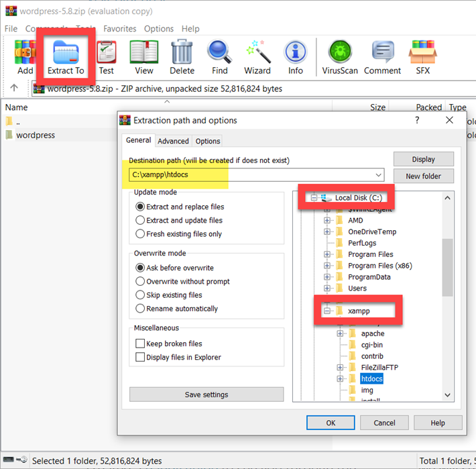Check Display files in Explorer

click(x=141, y=357)
